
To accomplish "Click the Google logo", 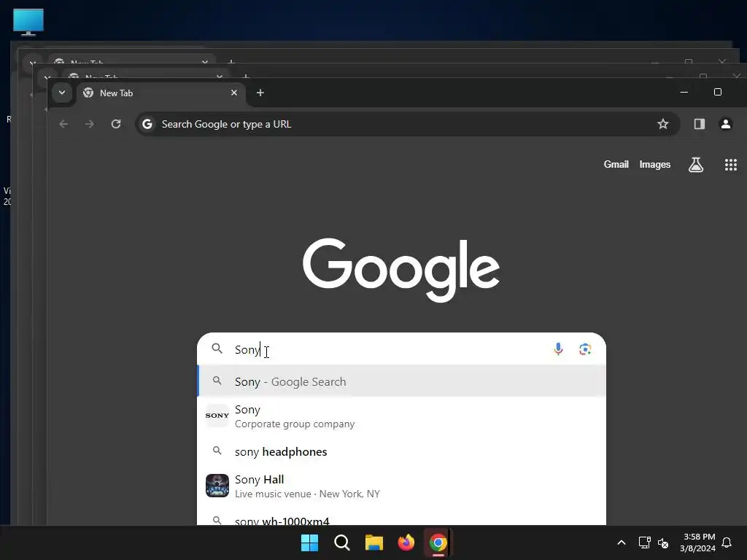I will (x=401, y=270).
